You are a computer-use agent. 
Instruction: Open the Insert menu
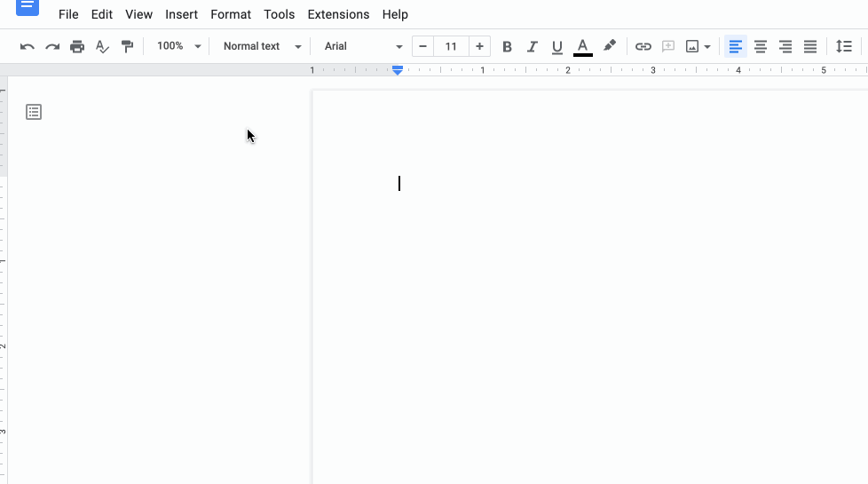click(x=182, y=14)
